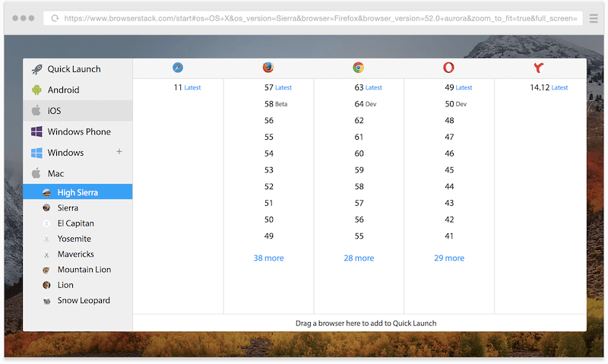Select Firefox version 54

(269, 154)
